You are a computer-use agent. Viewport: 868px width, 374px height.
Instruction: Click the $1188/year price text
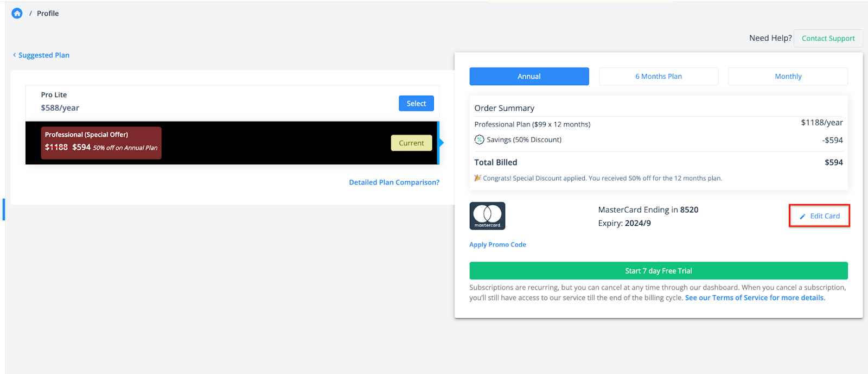[822, 123]
